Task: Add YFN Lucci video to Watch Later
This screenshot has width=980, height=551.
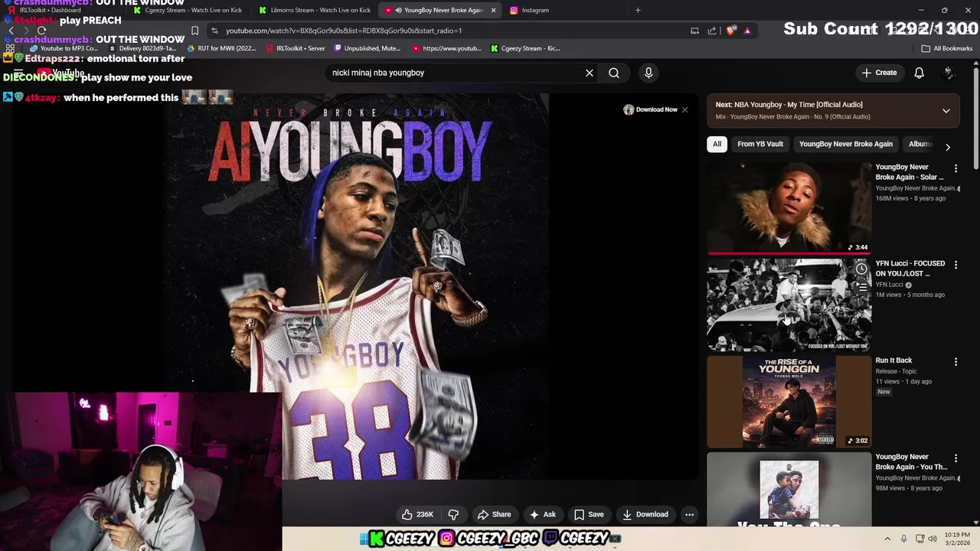Action: click(x=861, y=269)
